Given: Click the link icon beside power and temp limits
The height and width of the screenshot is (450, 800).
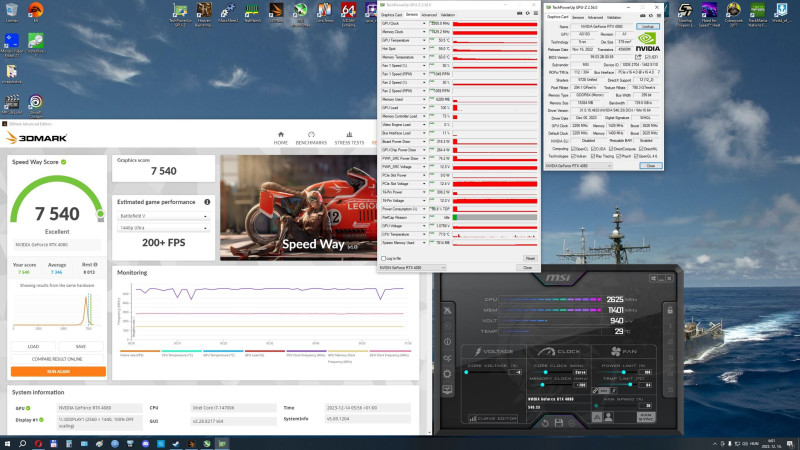Looking at the screenshot, I should (595, 391).
